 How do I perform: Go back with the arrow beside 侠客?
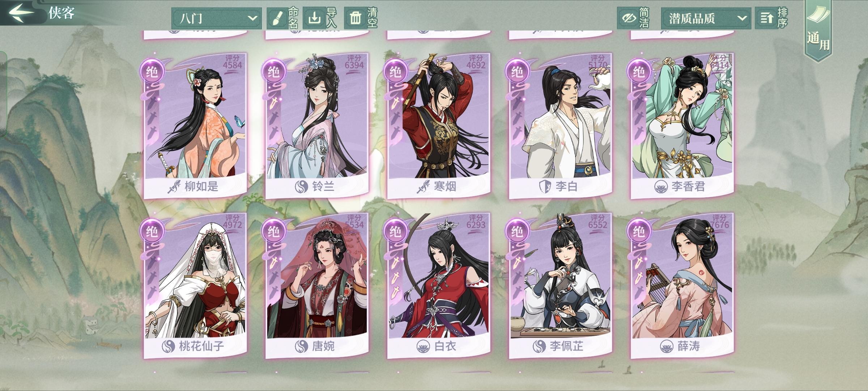click(x=22, y=13)
